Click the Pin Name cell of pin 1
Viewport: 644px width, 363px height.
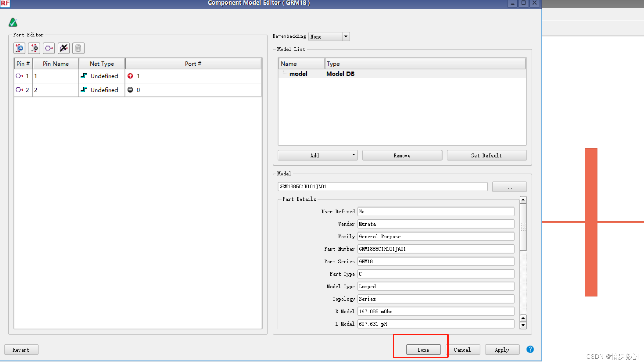click(x=55, y=76)
